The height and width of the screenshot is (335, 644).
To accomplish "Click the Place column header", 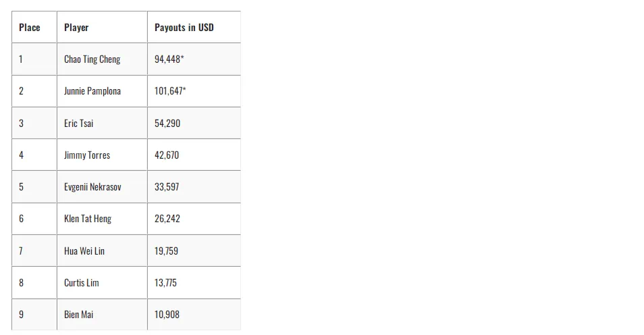I will pyautogui.click(x=30, y=28).
